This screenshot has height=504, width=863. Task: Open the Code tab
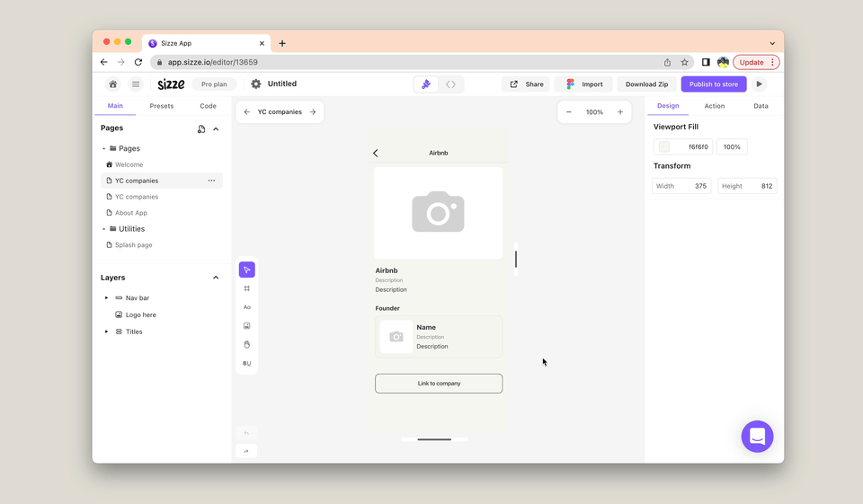(208, 106)
